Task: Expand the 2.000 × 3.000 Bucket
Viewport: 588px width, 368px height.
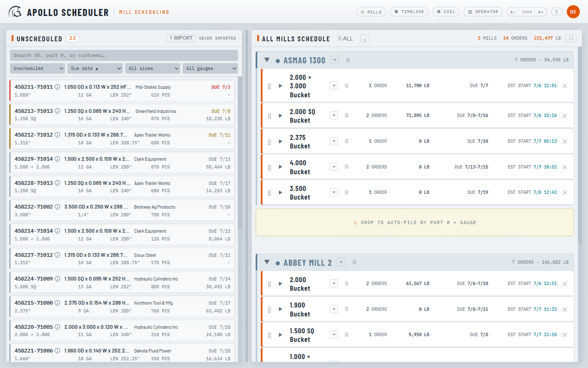Action: (280, 86)
